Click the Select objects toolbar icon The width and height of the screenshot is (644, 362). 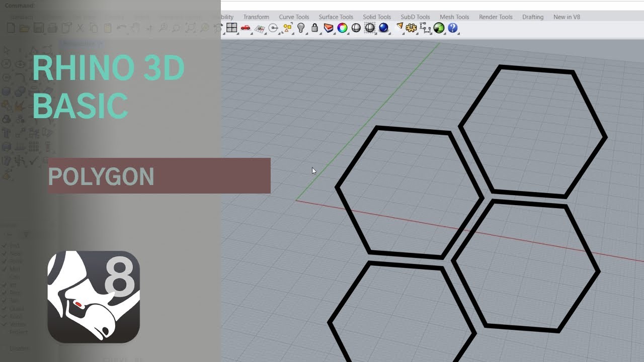287,28
